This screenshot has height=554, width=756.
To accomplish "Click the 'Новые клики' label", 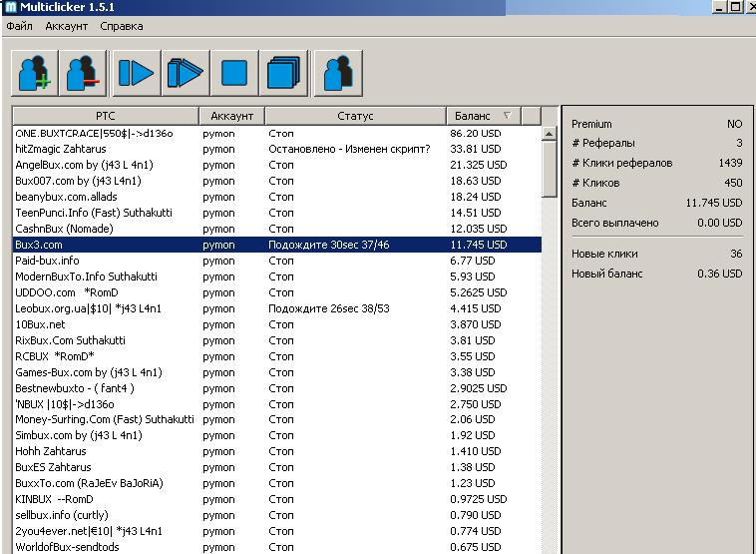I will [604, 254].
